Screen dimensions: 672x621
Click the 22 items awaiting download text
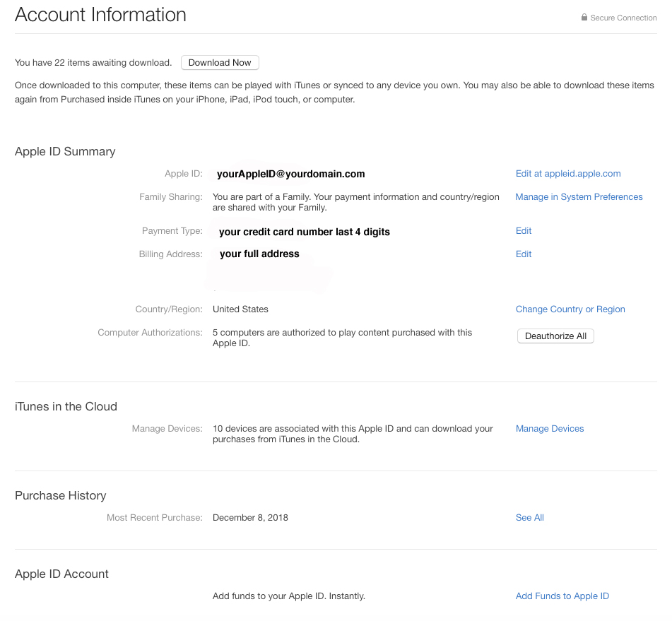93,62
